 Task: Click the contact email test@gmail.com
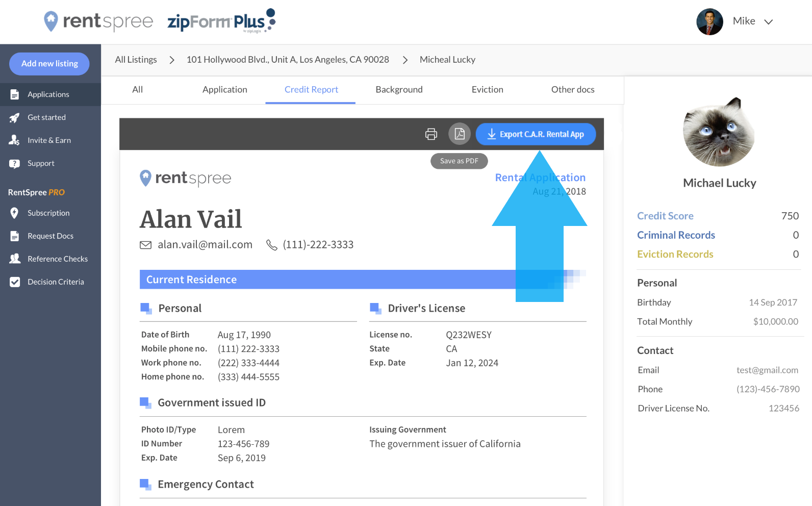(x=767, y=370)
